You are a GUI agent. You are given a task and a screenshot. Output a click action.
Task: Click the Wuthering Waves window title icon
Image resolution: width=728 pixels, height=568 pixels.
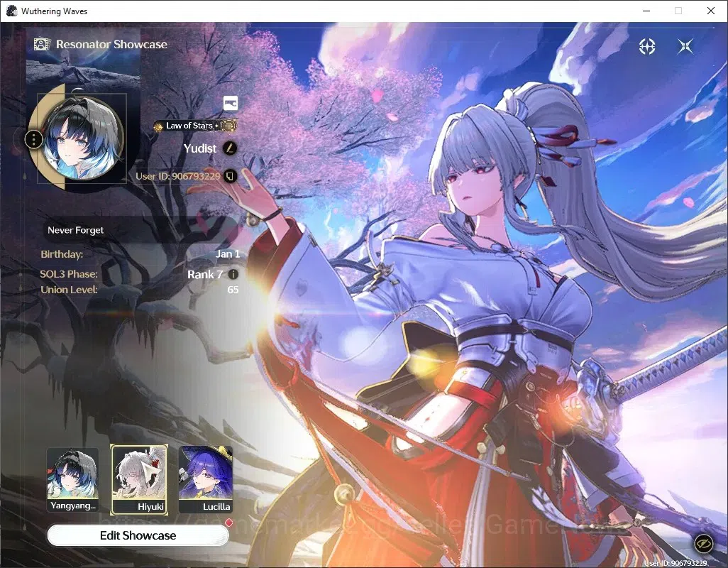click(x=11, y=11)
